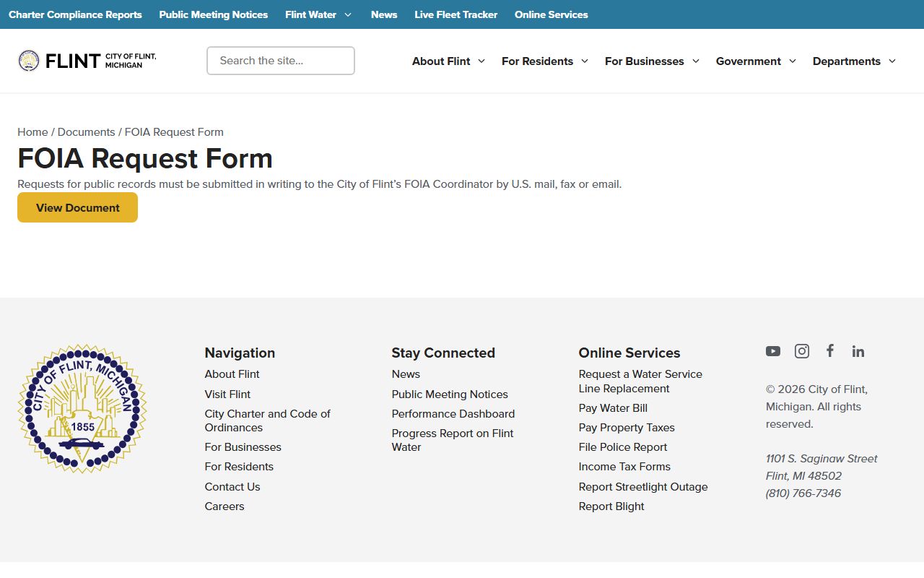
Task: Open Request a Water Service Line Replacement
Action: (x=640, y=381)
